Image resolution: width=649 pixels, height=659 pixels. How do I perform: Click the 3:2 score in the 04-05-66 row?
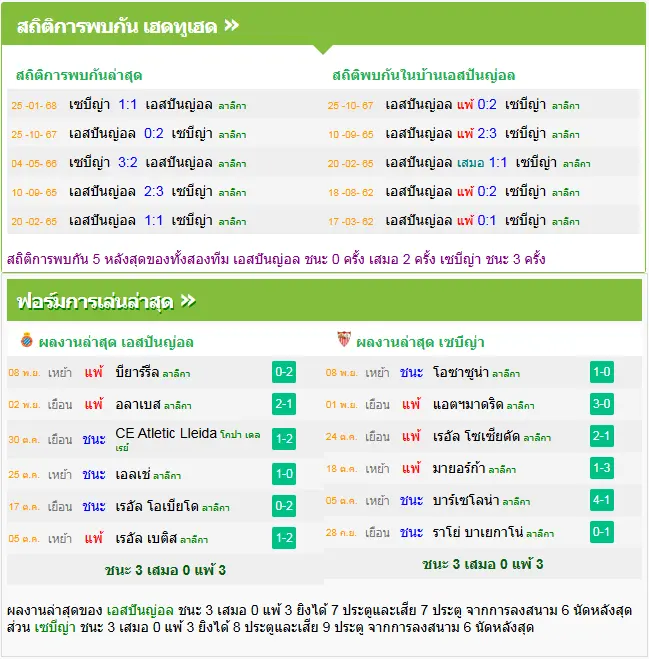coord(127,162)
